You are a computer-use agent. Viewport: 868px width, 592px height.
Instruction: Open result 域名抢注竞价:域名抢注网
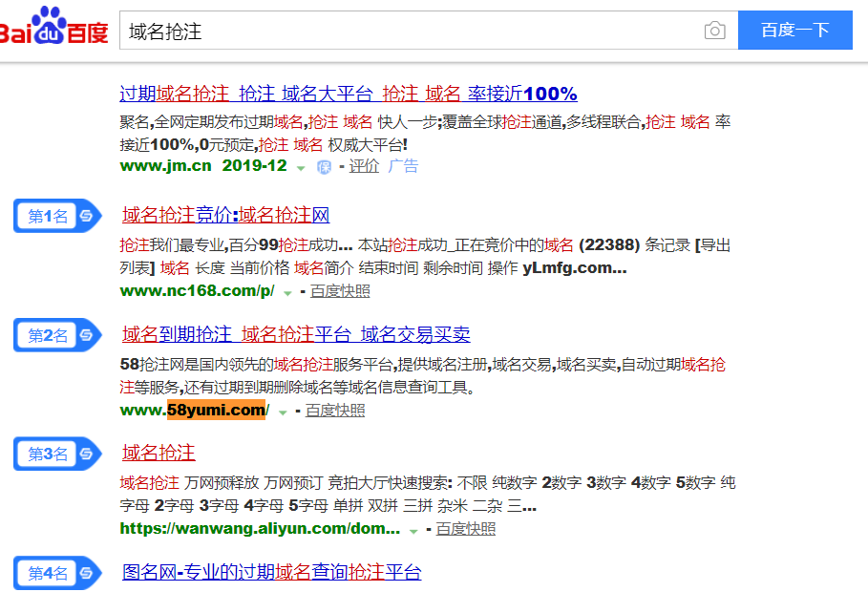(x=226, y=215)
